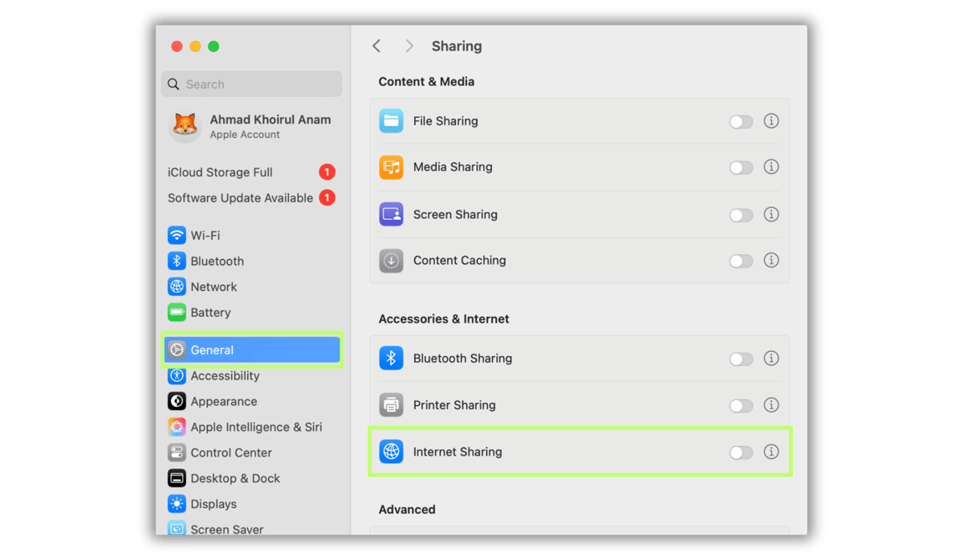
Task: Turn on Media Sharing switch
Action: 742,168
